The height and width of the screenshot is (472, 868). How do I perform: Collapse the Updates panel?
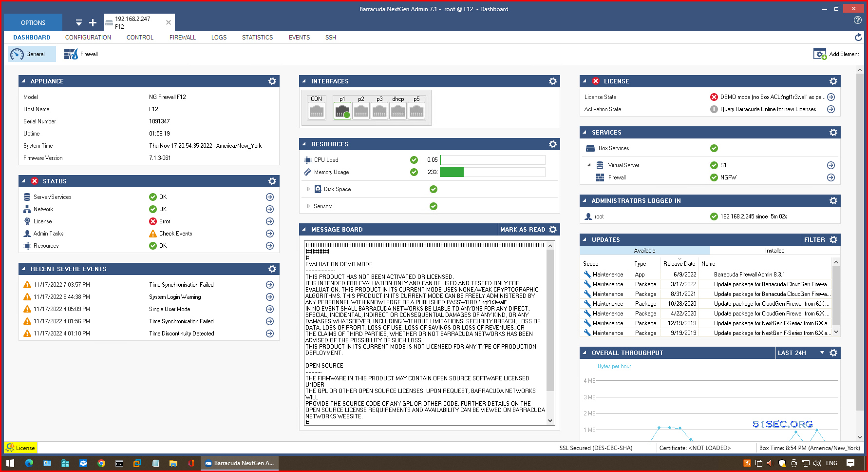[x=585, y=240]
